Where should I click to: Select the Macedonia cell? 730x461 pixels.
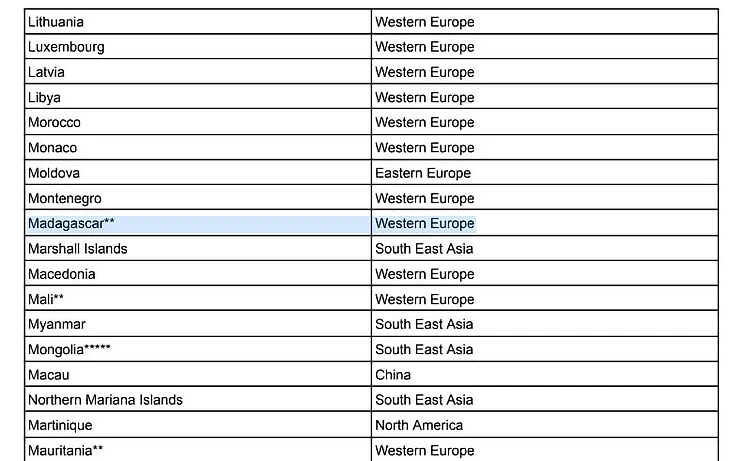pos(198,273)
